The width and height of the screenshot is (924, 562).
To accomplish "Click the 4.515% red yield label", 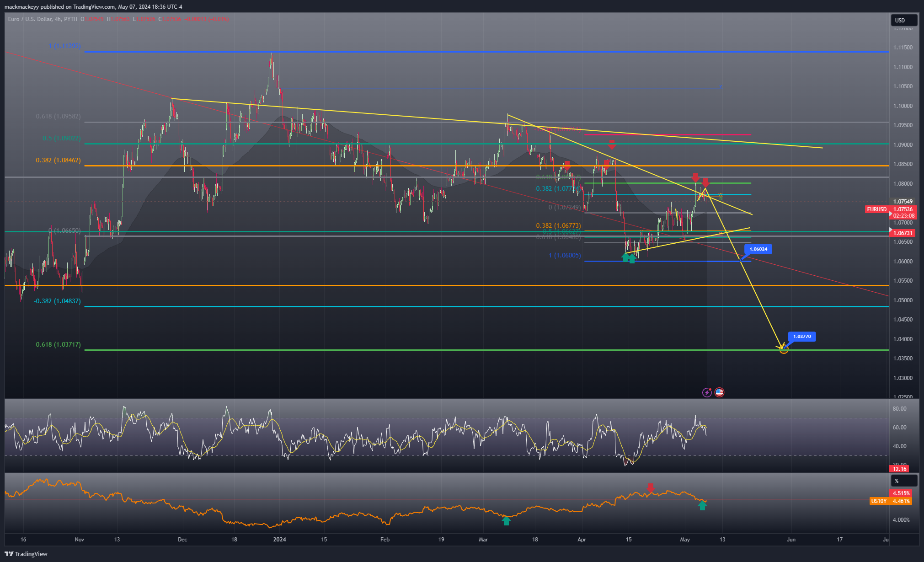I will coord(901,493).
